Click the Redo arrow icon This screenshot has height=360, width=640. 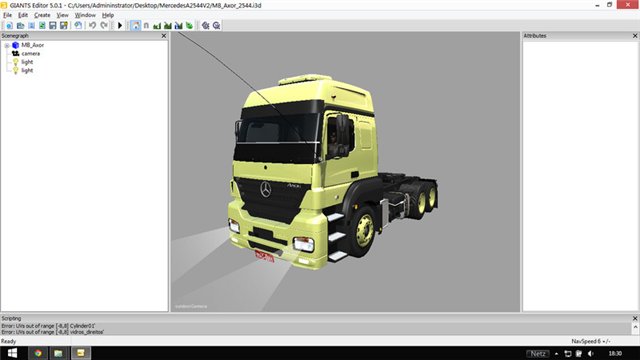click(x=104, y=25)
